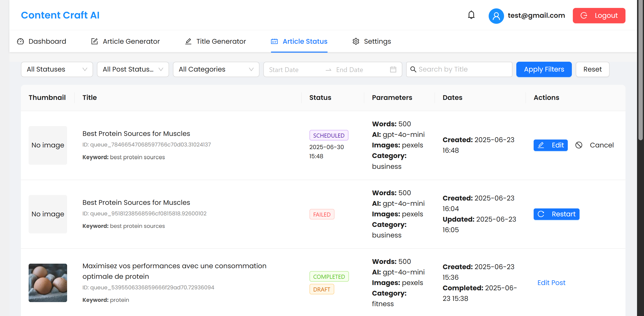Click the Cancel prohibition icon
Viewport: 644px width, 316px height.
click(x=579, y=145)
